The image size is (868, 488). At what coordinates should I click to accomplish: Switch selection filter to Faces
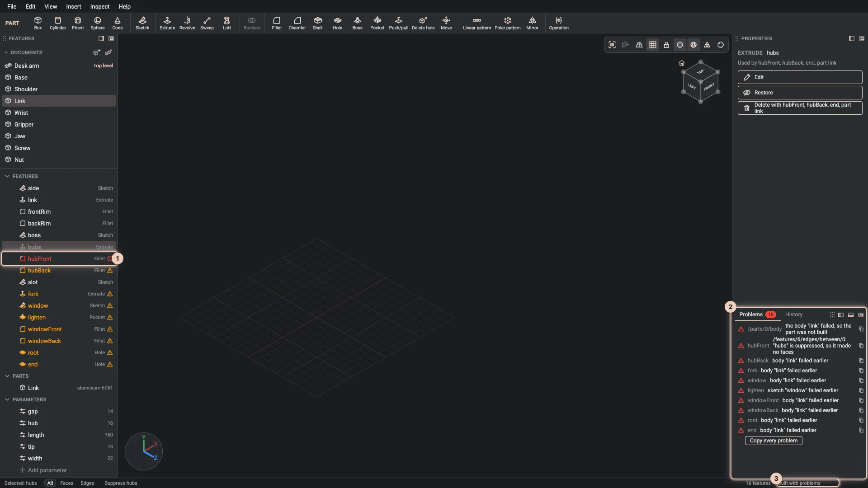67,483
